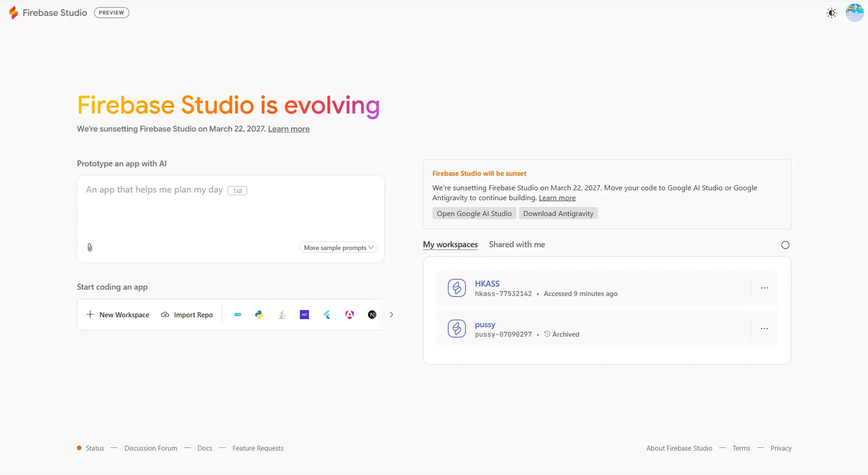This screenshot has width=868, height=475.
Task: Open the HKASS workspace name link
Action: pos(487,283)
